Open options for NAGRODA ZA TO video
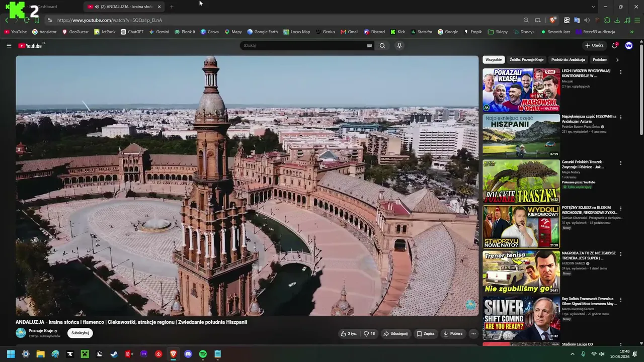The image size is (644, 362). point(620,254)
